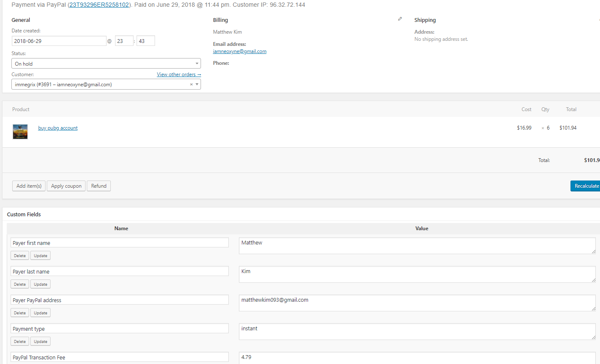Click the quantity value 6
Viewport: 600px width, 364px height.
pos(548,128)
